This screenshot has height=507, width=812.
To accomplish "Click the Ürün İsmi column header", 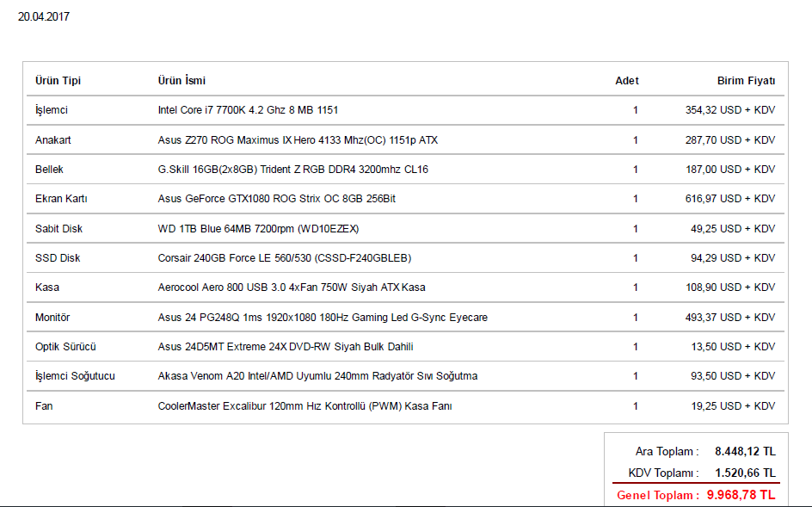I will pyautogui.click(x=181, y=80).
